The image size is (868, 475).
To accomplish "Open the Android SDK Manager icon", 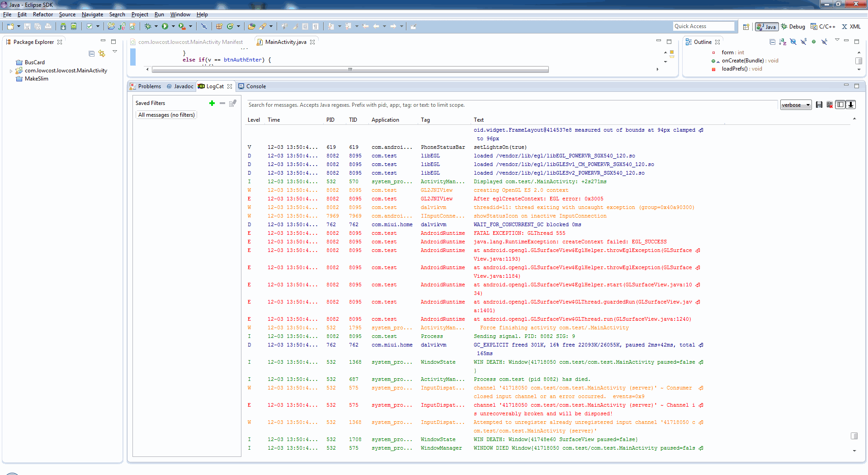I will (x=63, y=27).
